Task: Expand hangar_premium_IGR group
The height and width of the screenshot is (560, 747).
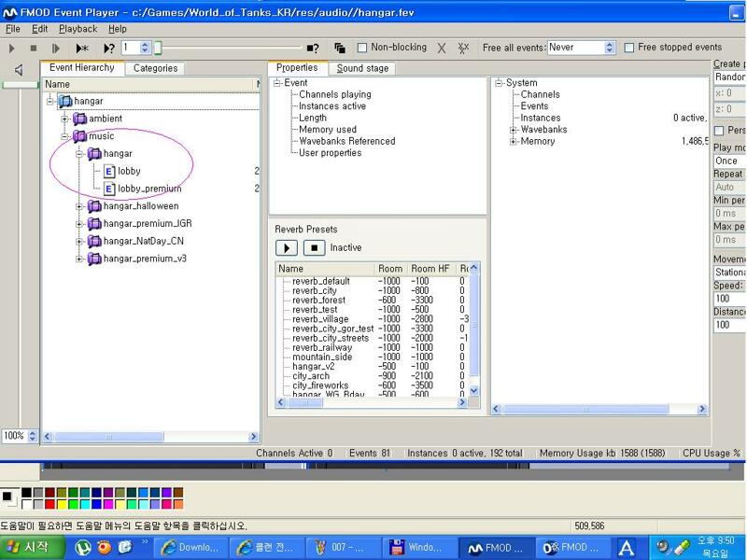Action: click(x=79, y=224)
